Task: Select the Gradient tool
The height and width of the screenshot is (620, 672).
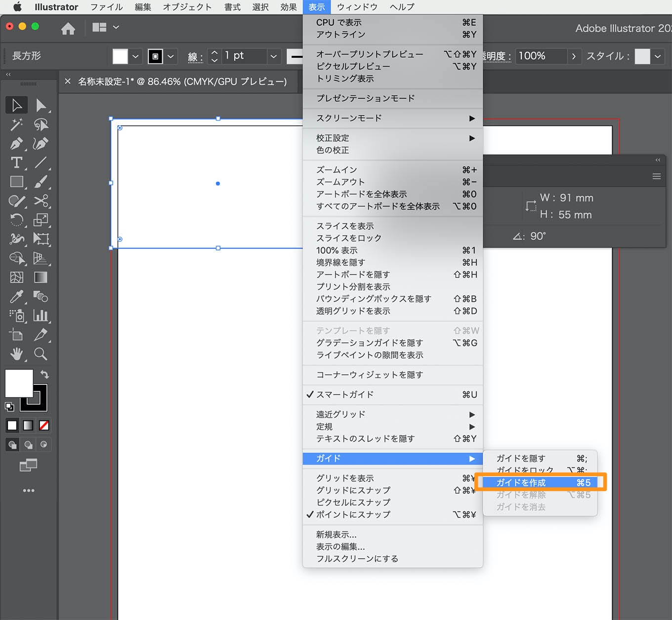Action: 41,277
